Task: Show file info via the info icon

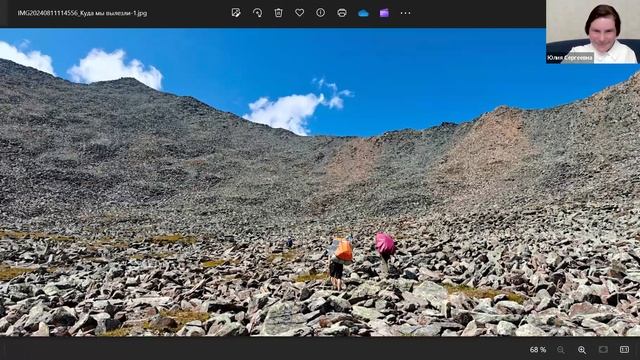Action: (321, 13)
